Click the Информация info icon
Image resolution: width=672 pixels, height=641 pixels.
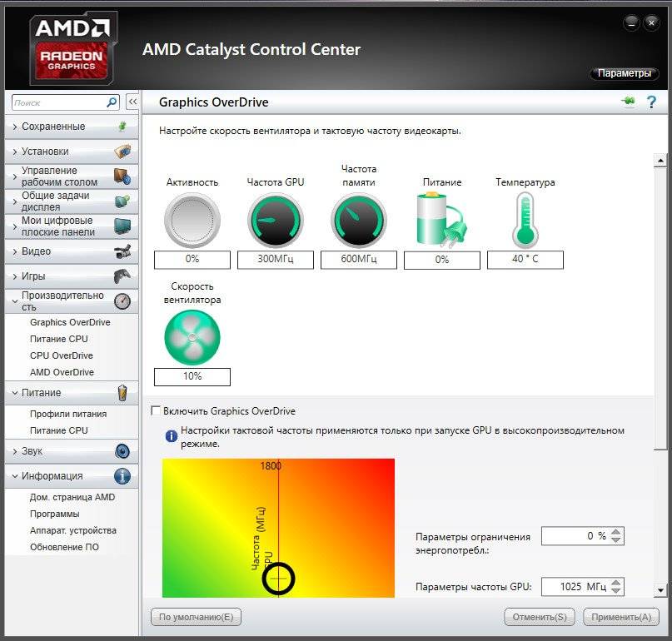[x=122, y=476]
